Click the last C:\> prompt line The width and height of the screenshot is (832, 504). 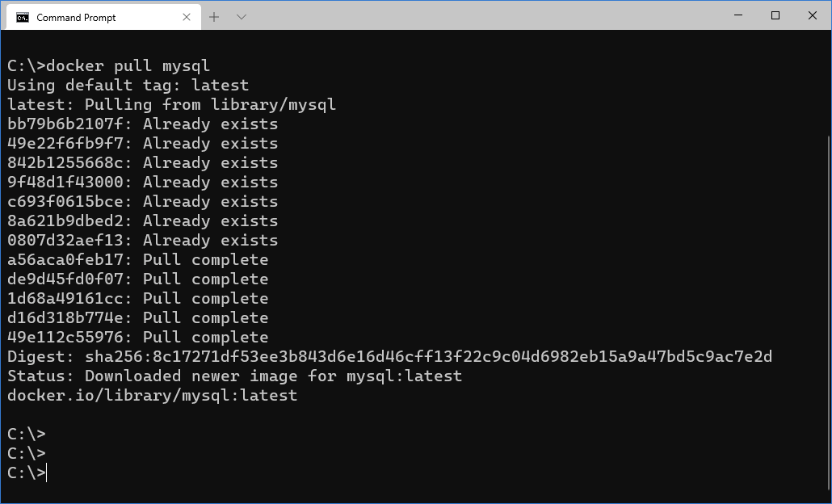[x=27, y=472]
